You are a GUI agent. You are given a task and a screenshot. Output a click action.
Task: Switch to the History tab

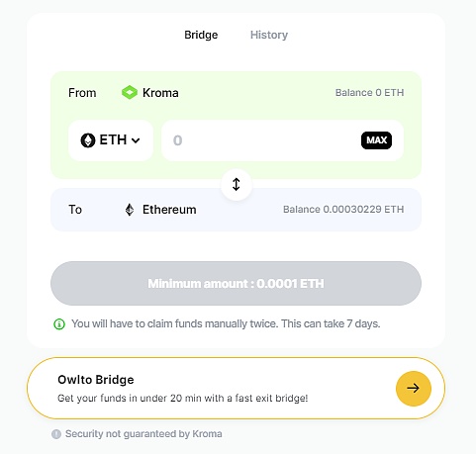pyautogui.click(x=269, y=35)
